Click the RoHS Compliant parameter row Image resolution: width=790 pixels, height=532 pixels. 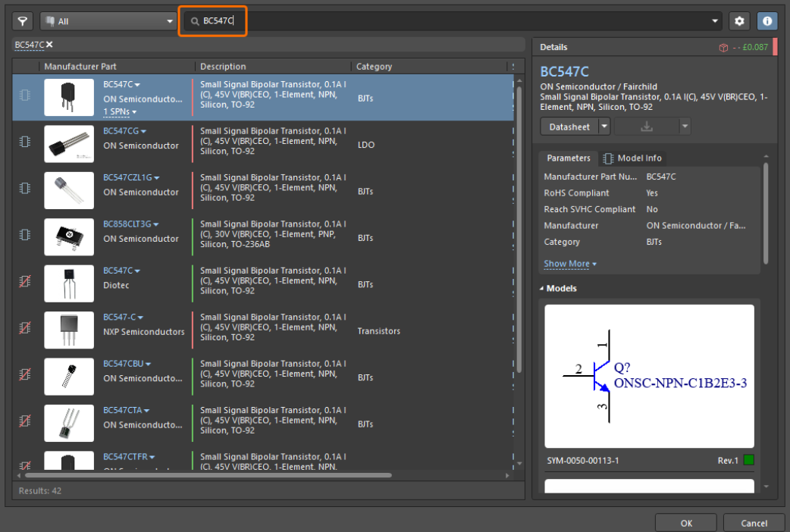(650, 193)
